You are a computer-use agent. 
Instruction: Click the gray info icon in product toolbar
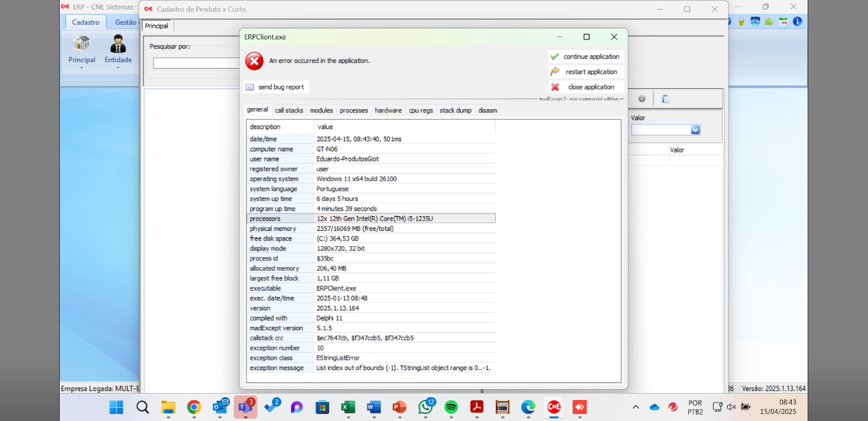642,99
